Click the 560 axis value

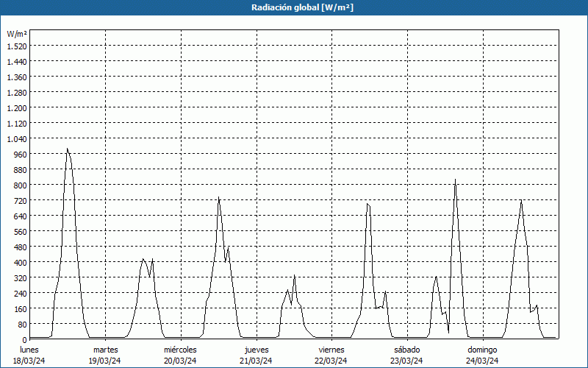coord(21,232)
